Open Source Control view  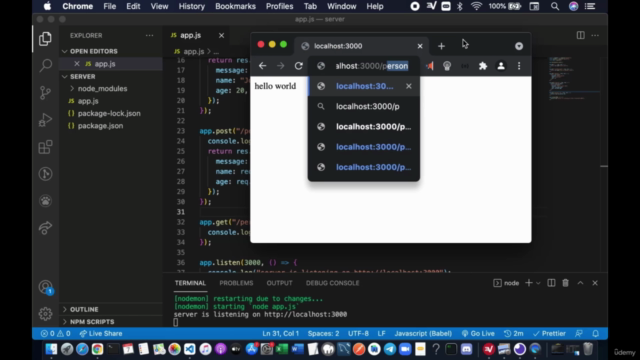(45, 93)
